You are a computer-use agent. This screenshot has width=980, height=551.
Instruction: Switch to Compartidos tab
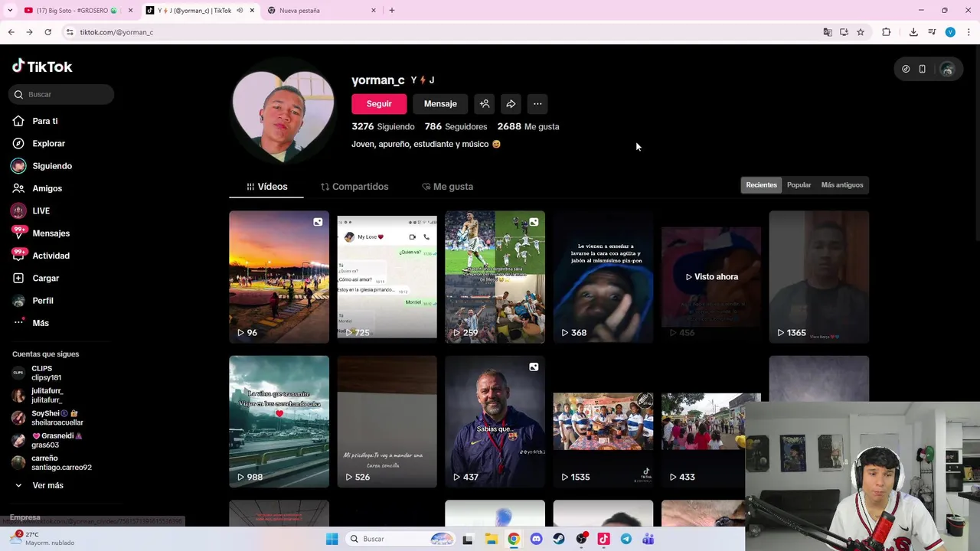coord(354,187)
